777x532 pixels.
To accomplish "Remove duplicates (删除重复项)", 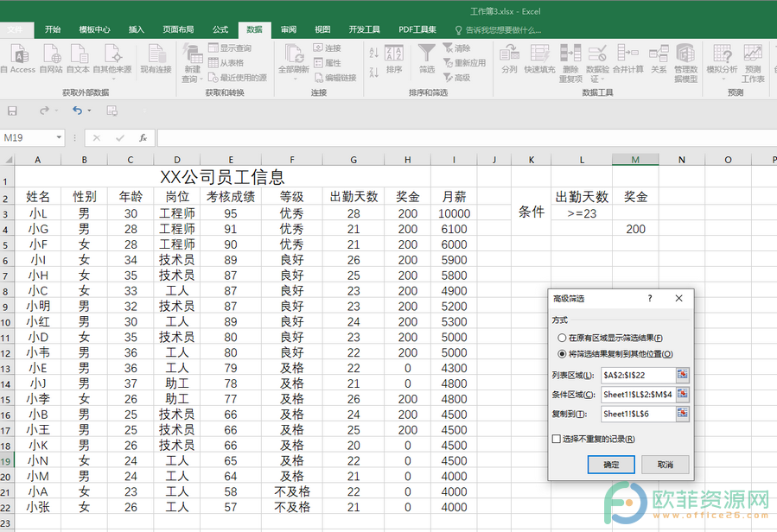I will coord(570,63).
